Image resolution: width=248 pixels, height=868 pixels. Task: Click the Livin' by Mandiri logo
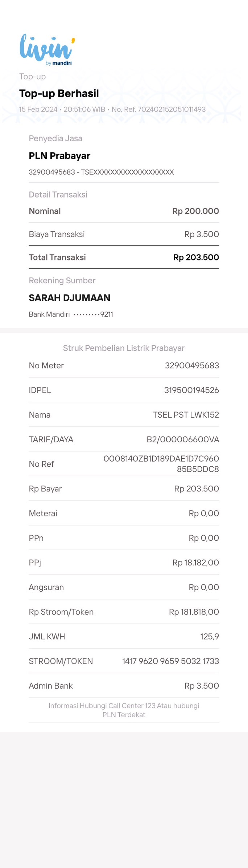[47, 50]
